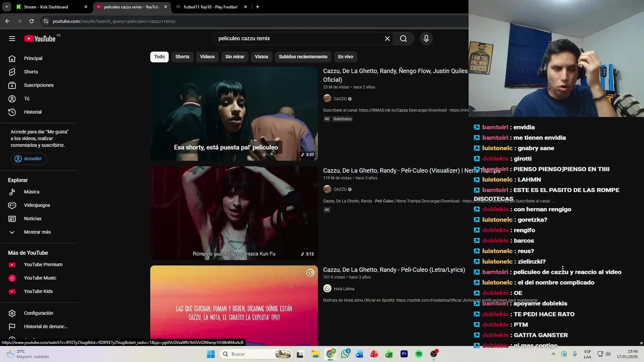
Task: Show hidden system tray icons
Action: pyautogui.click(x=553, y=354)
